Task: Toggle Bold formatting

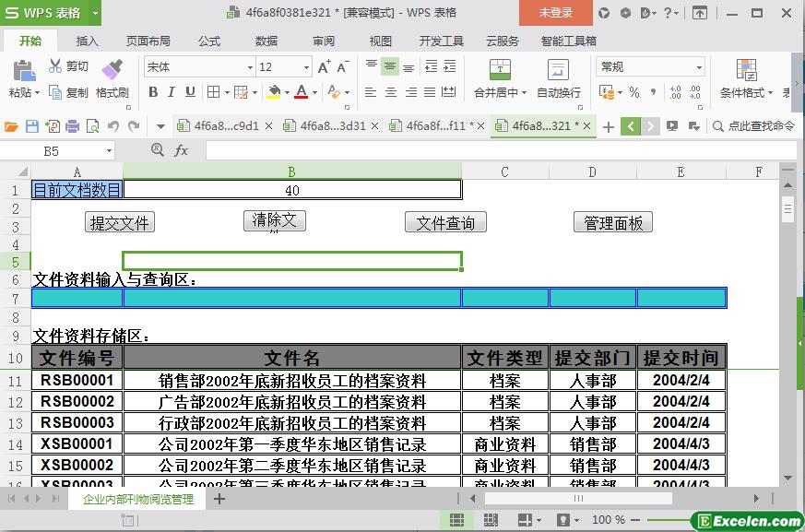Action: [153, 92]
